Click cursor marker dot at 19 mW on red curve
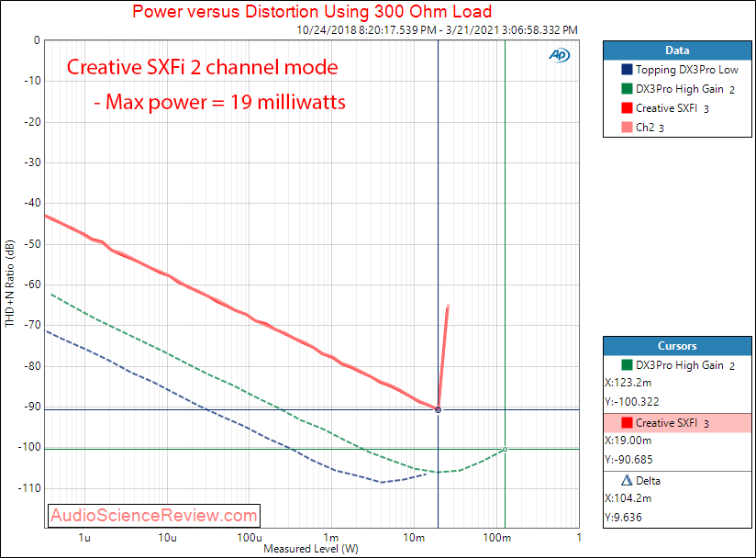 pyautogui.click(x=438, y=410)
